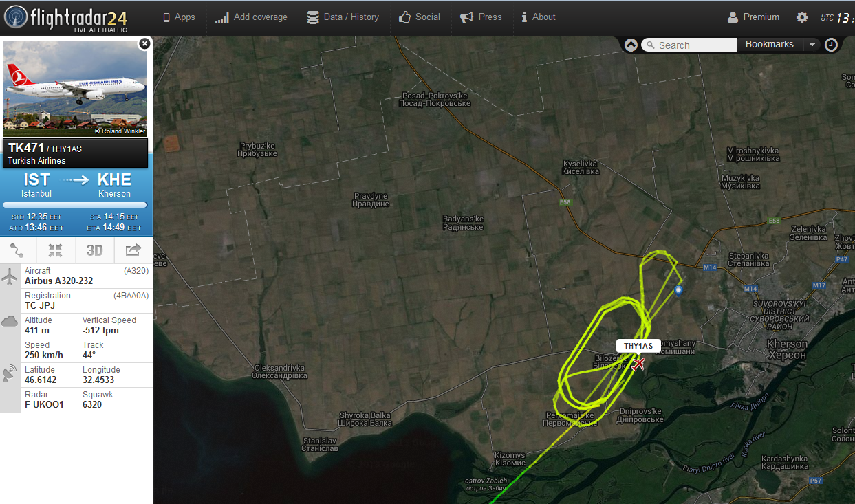
Task: Click the blue airport pin marker
Action: click(x=678, y=290)
